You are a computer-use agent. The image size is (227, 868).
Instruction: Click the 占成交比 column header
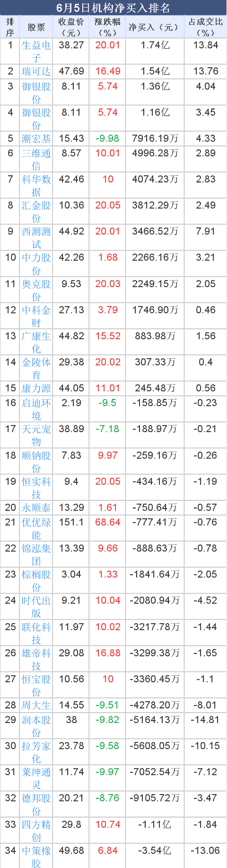(x=205, y=27)
